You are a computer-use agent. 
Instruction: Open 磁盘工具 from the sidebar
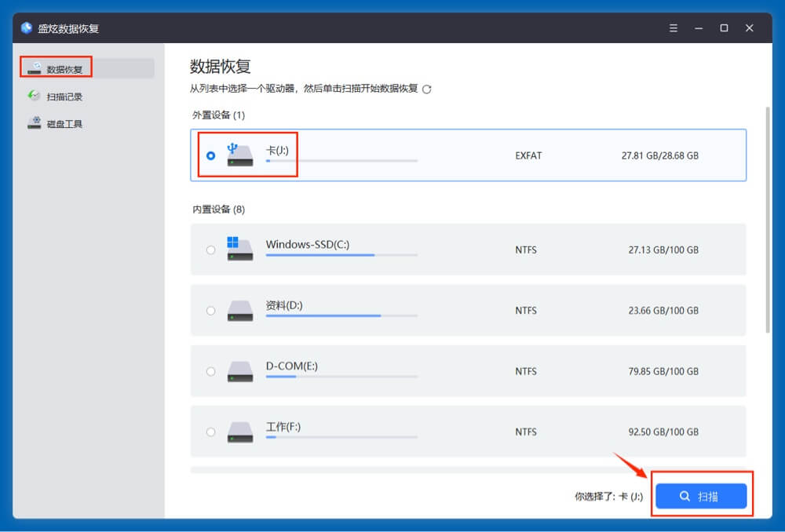(x=64, y=124)
